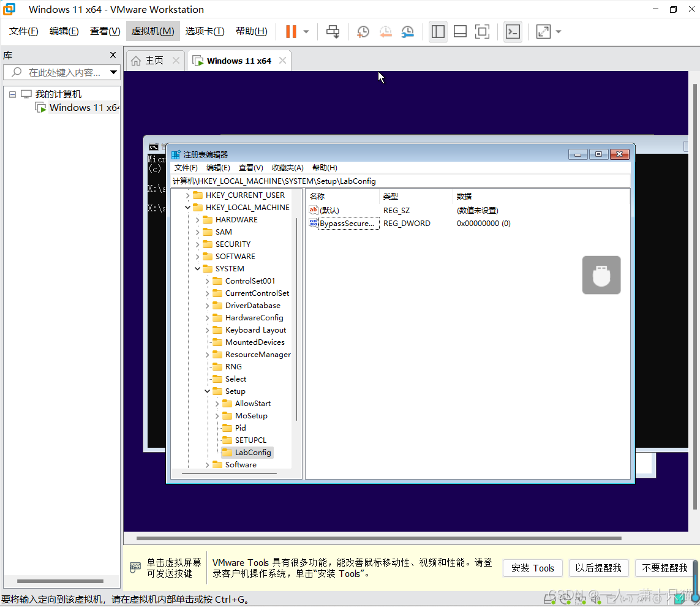Open the 查看(V) menu in VMware
Screen dimensions: 700x607
[105, 31]
